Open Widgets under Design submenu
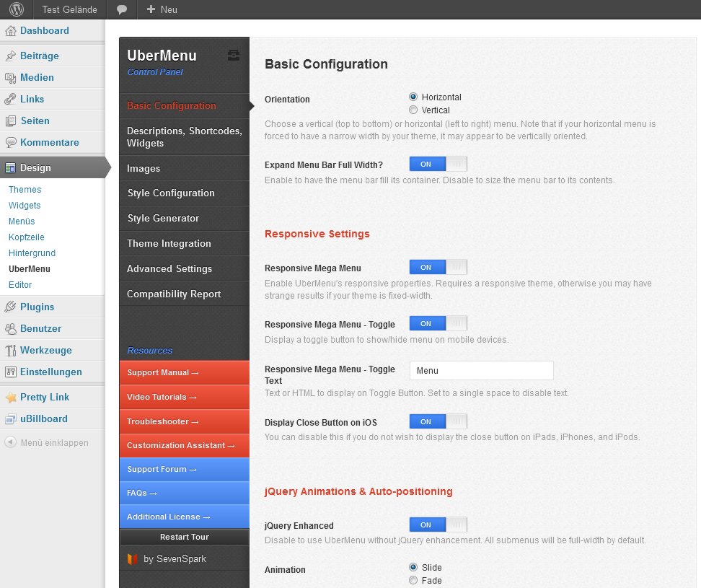This screenshot has width=701, height=588. (x=25, y=205)
